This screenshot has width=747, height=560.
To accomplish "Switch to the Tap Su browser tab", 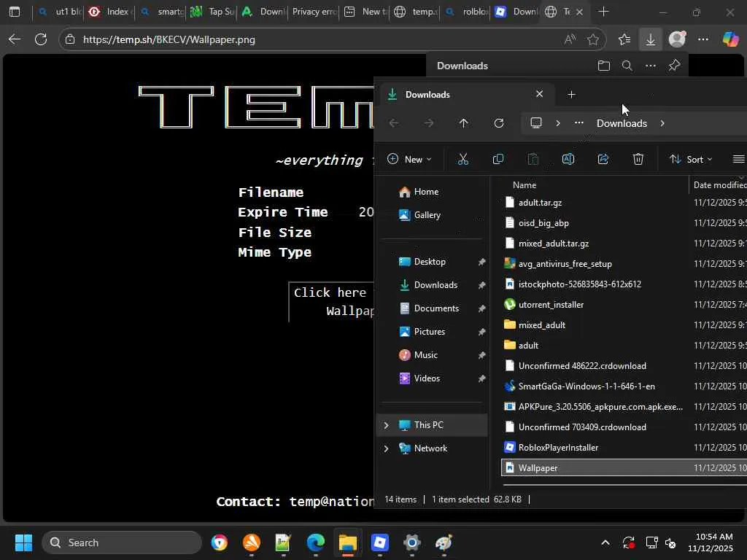I will point(212,12).
